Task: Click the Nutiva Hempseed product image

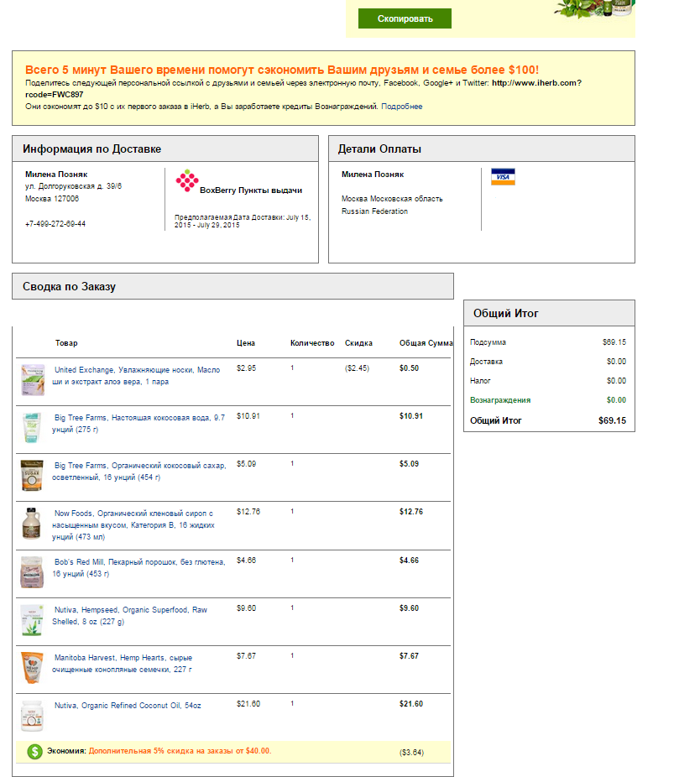Action: [32, 620]
